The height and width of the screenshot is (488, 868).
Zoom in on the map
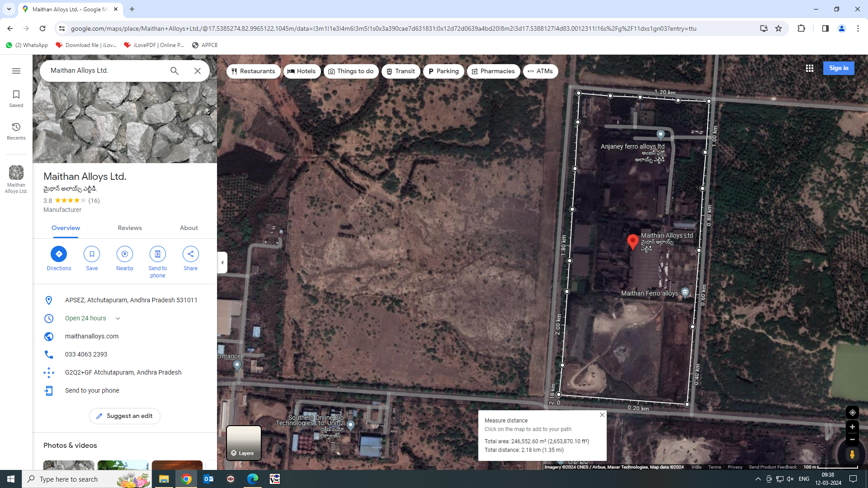click(x=852, y=427)
